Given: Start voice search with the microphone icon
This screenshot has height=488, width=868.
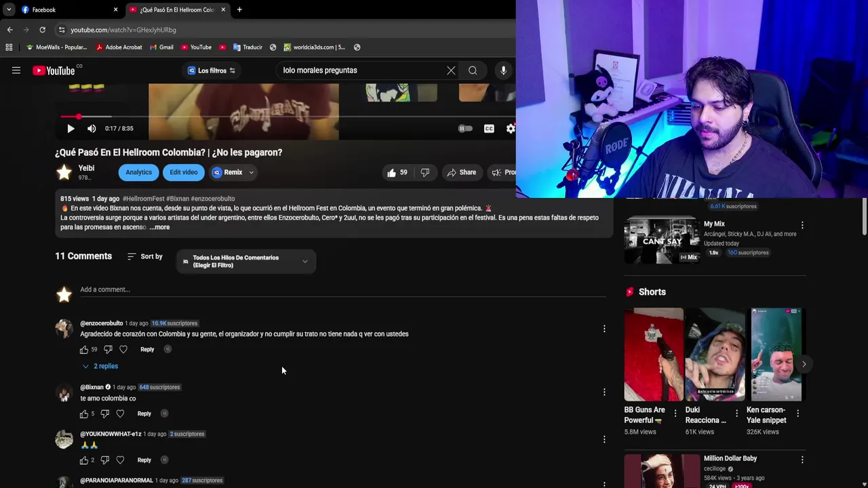Looking at the screenshot, I should 503,70.
